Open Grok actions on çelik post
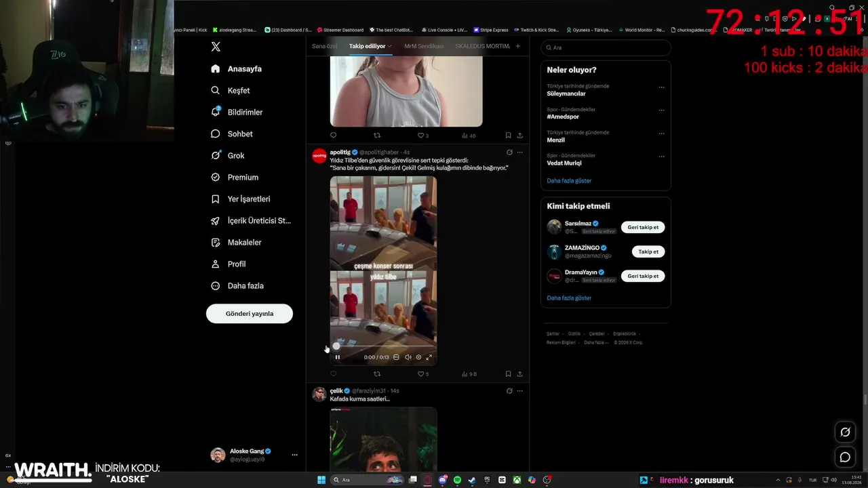 pyautogui.click(x=509, y=391)
